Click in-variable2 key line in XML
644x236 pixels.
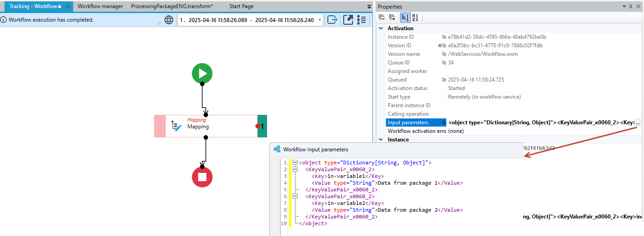pos(347,203)
